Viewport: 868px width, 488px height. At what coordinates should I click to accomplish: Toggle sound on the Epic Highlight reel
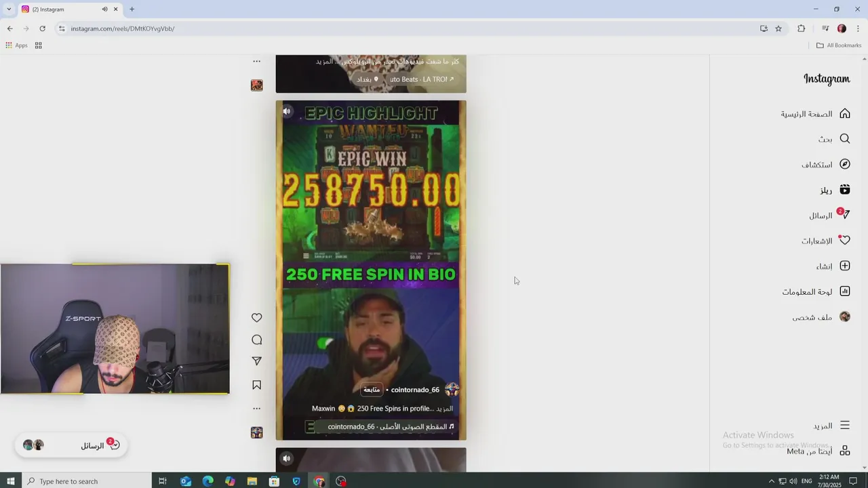tap(287, 111)
